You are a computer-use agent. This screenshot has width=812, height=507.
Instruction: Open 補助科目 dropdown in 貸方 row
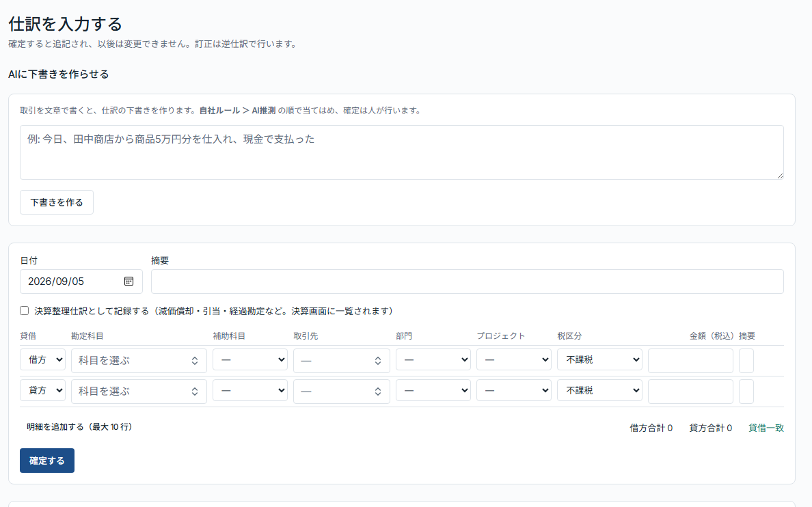coord(250,390)
